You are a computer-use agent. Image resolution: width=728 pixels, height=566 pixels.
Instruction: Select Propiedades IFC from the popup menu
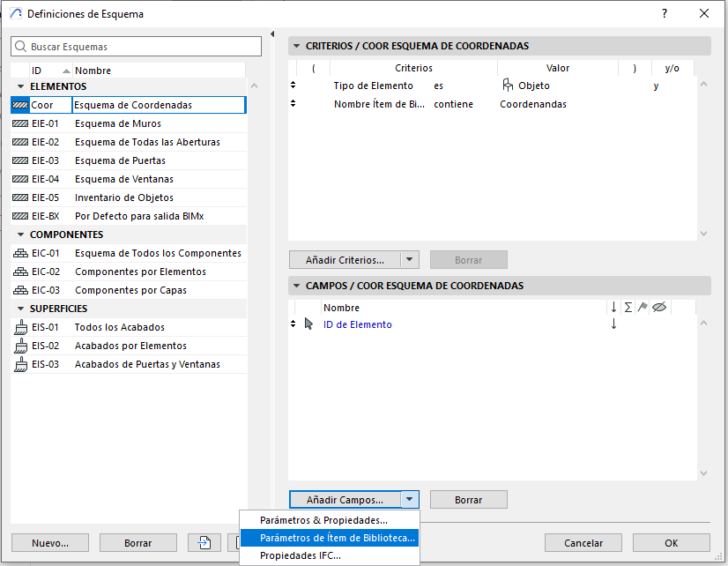click(300, 555)
